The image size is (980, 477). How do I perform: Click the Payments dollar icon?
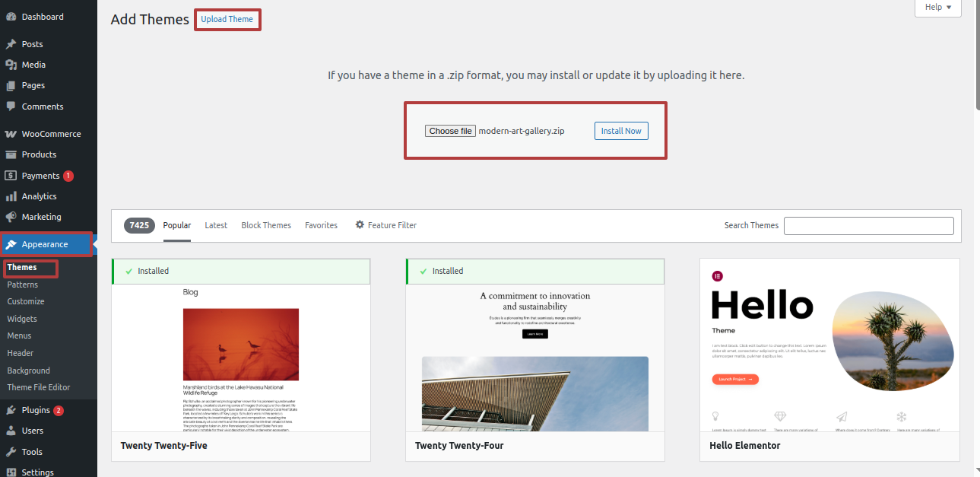(11, 176)
